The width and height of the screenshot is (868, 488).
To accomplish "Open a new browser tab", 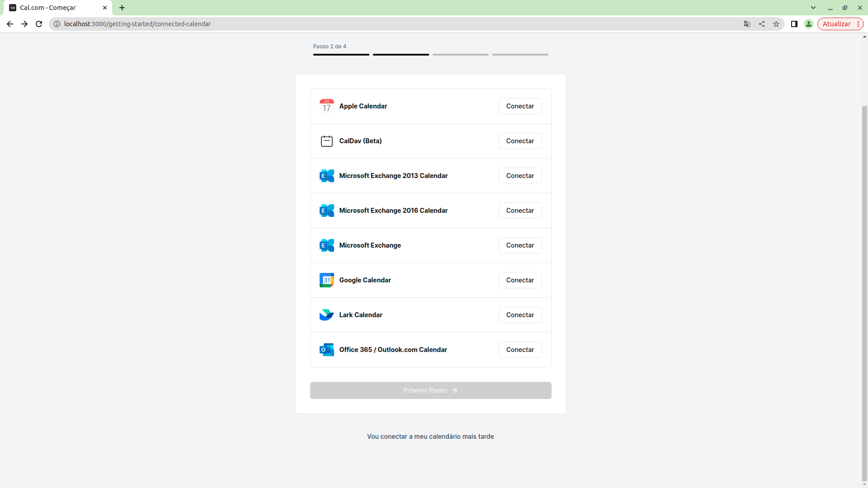I will coord(122,8).
